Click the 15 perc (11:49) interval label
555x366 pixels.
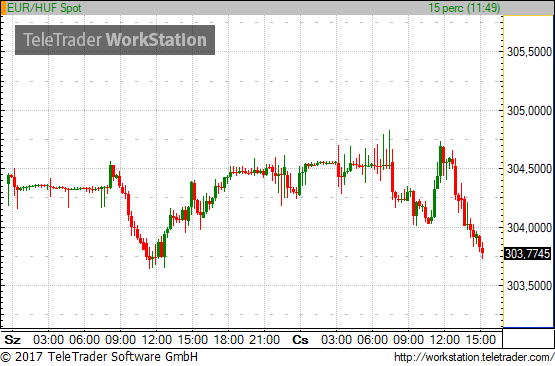coord(464,8)
